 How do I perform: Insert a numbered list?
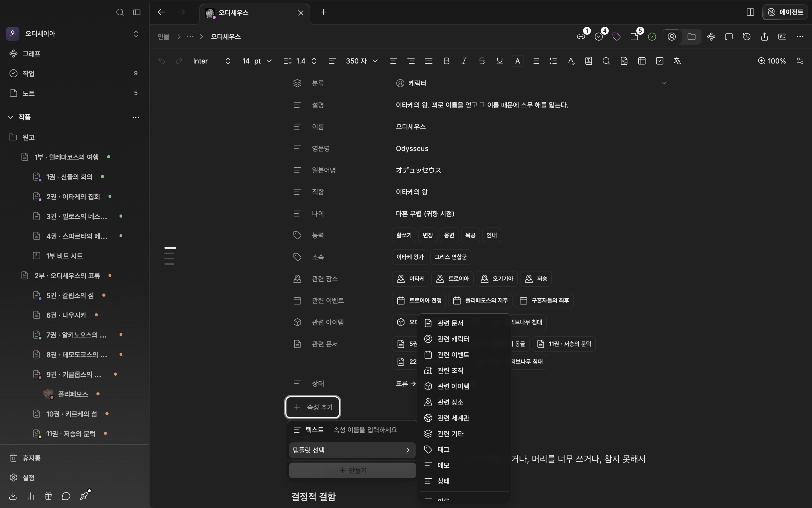pos(553,61)
